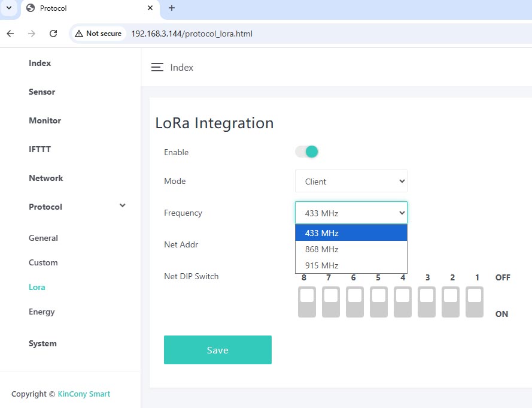The height and width of the screenshot is (408, 532).
Task: Collapse the Protocol section chevron
Action: point(122,205)
